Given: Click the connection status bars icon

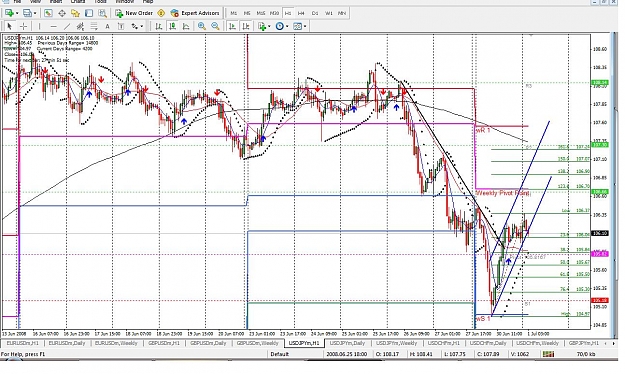Looking at the screenshot, I should (548, 354).
